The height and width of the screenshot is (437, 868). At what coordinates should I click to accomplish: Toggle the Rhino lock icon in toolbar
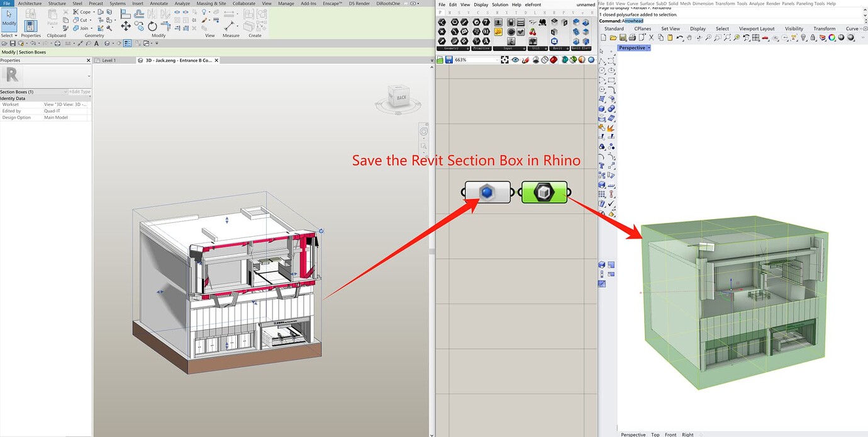point(813,38)
